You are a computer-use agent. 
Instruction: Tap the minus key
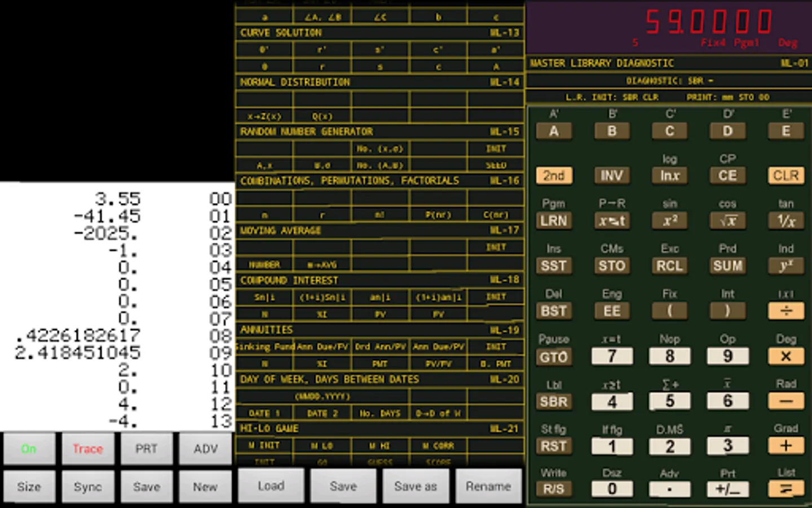[x=786, y=401]
